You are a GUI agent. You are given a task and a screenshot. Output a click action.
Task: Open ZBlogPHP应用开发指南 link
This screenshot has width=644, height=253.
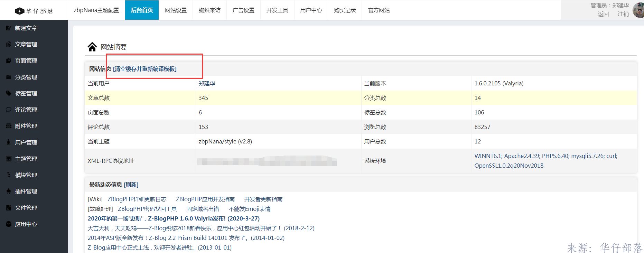(x=205, y=199)
